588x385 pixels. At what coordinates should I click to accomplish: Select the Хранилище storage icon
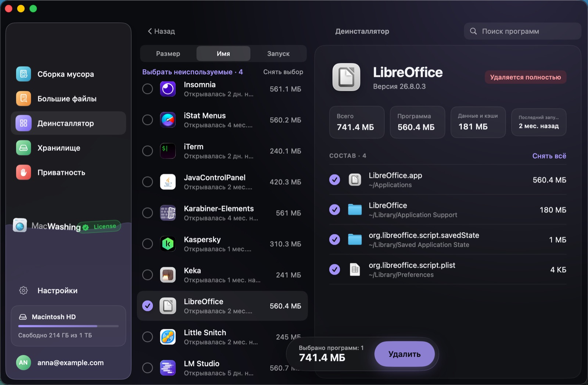tap(24, 148)
